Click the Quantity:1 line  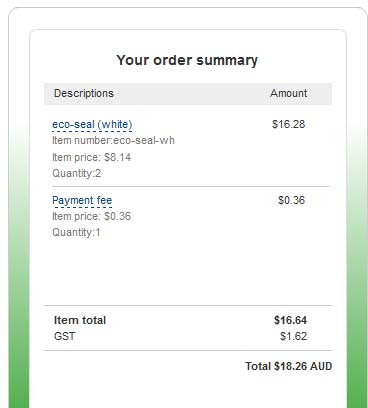76,232
